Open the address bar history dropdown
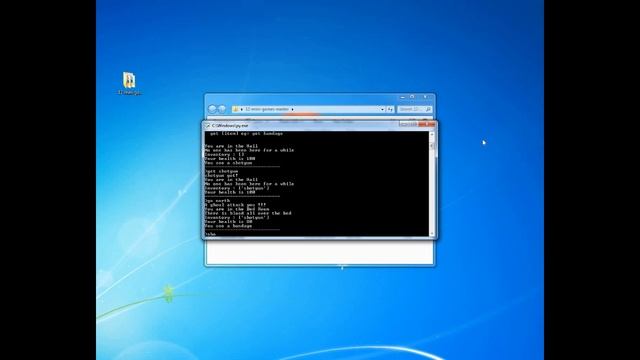Screen dimensions: 640x360 point(382,109)
